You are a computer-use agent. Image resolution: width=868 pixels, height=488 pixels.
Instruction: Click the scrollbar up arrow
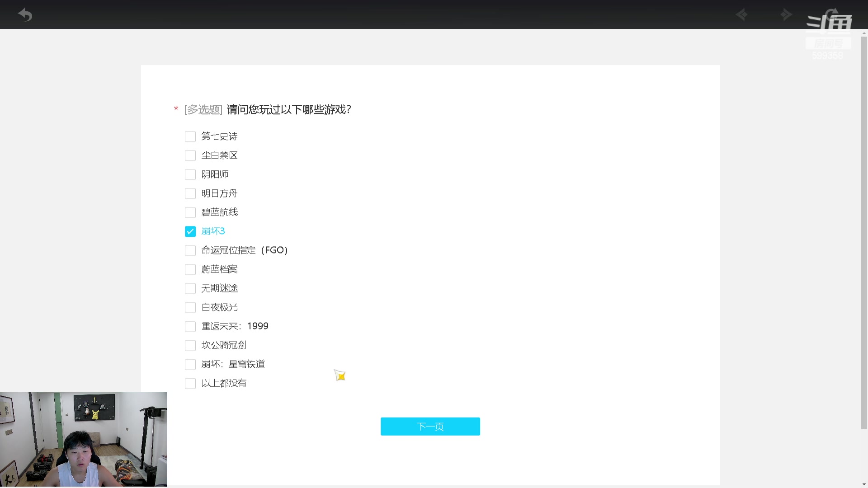coord(864,33)
